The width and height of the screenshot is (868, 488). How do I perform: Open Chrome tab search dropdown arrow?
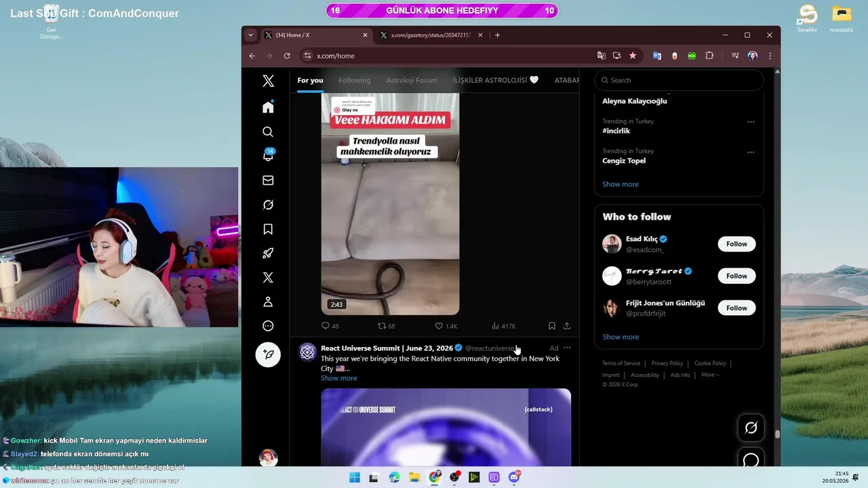pyautogui.click(x=251, y=35)
